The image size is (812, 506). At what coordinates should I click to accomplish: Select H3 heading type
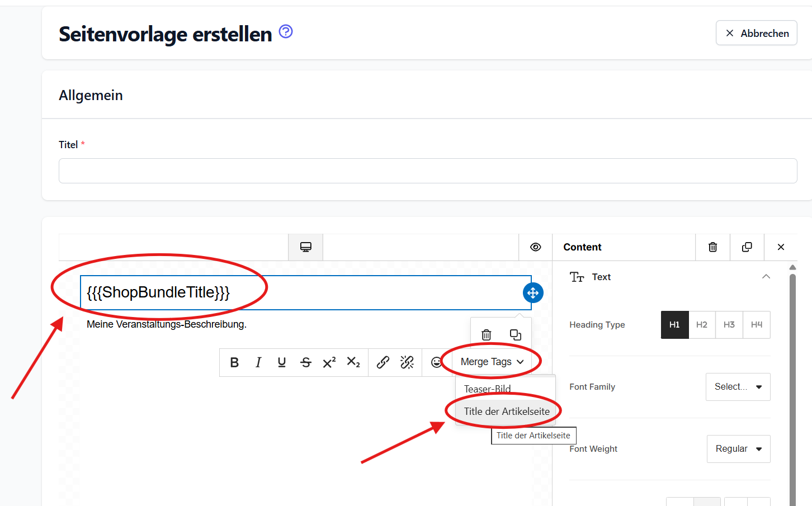pos(729,325)
